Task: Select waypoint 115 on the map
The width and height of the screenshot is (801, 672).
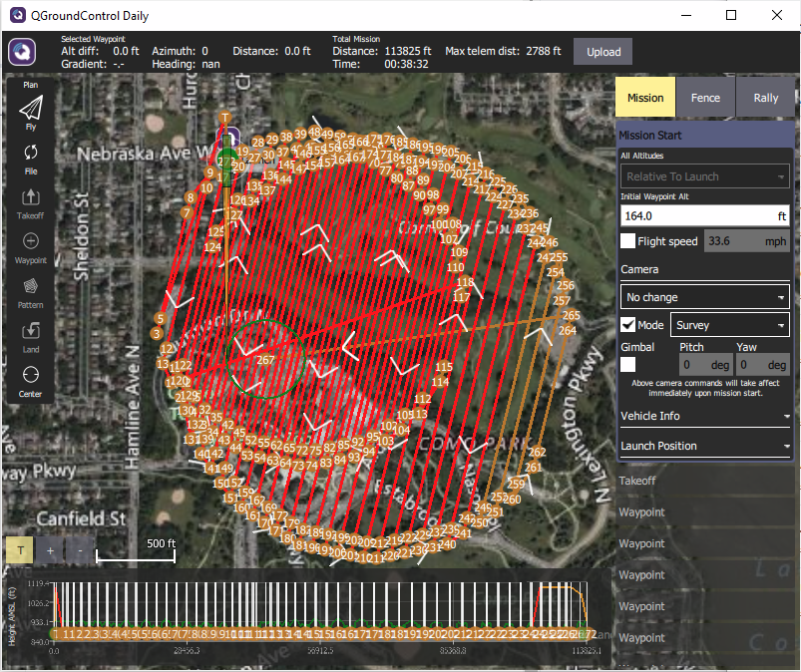Action: coord(444,367)
